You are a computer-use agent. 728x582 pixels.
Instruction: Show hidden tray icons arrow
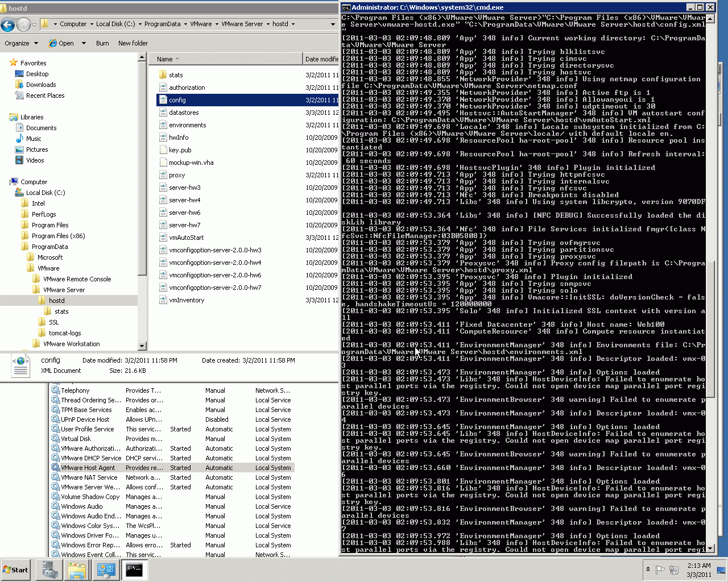tap(647, 569)
